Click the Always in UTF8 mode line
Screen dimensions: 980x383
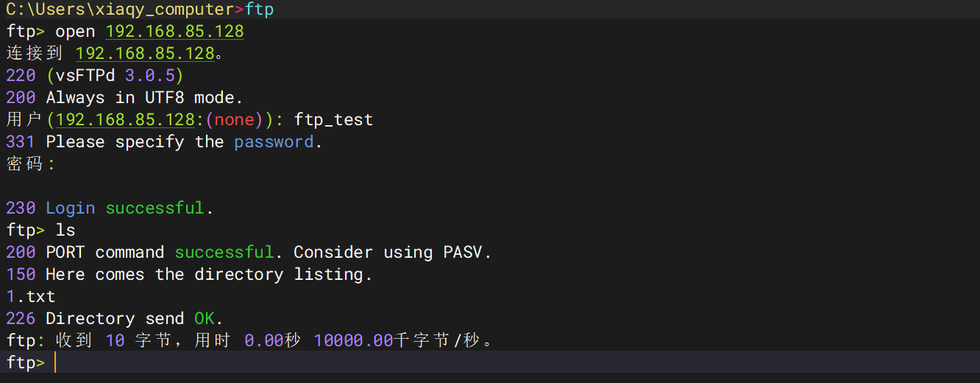click(144, 98)
